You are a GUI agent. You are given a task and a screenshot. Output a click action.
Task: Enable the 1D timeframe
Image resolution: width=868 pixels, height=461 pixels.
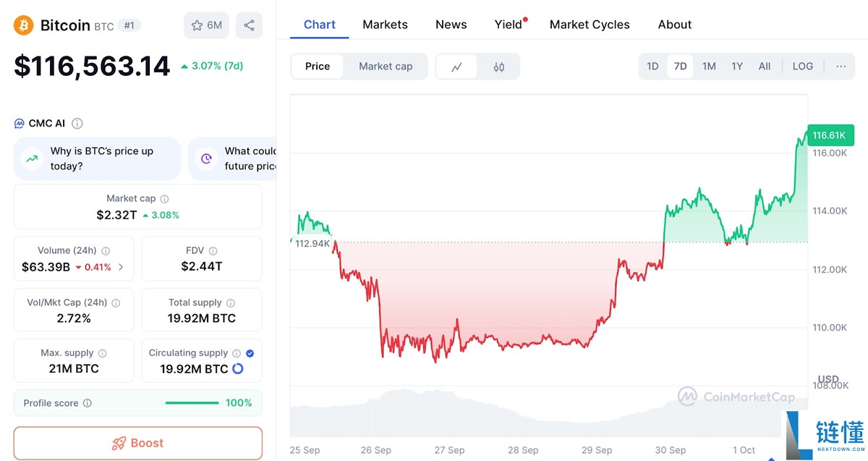(x=652, y=66)
